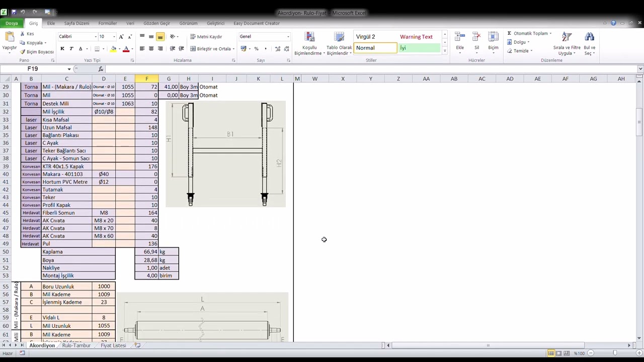Open the Name Box dropdown arrow

pyautogui.click(x=69, y=69)
